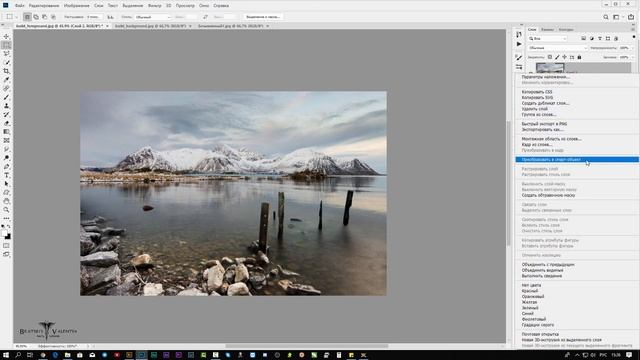Open the layer filter type dropdown

(x=547, y=38)
